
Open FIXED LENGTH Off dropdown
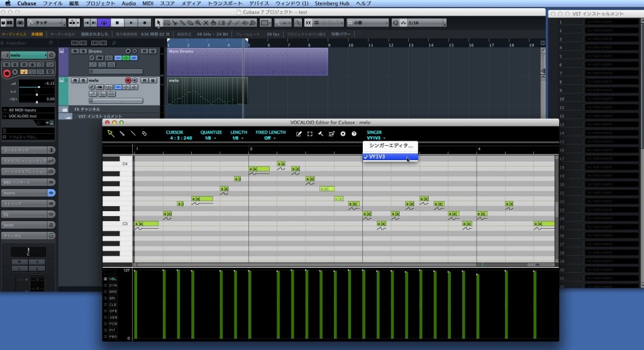270,138
